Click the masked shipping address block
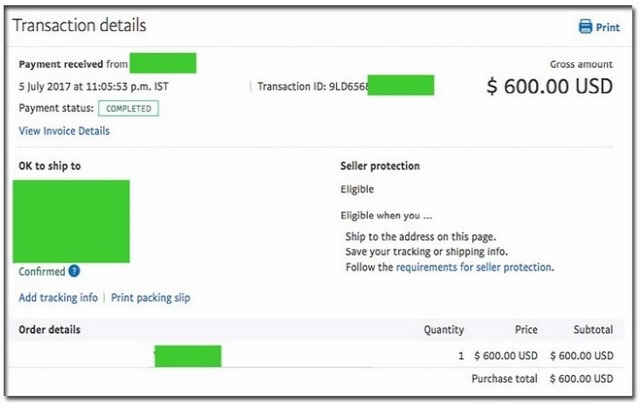The height and width of the screenshot is (404, 640). pos(71,221)
